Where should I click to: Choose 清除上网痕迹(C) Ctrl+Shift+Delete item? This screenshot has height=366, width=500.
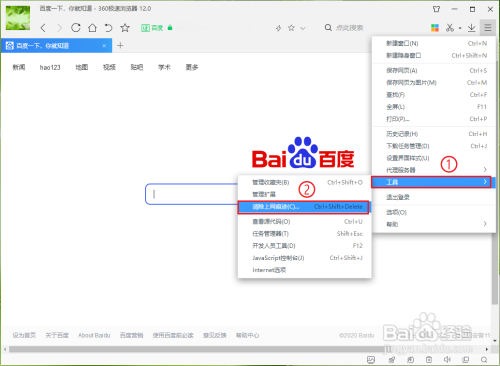[303, 207]
